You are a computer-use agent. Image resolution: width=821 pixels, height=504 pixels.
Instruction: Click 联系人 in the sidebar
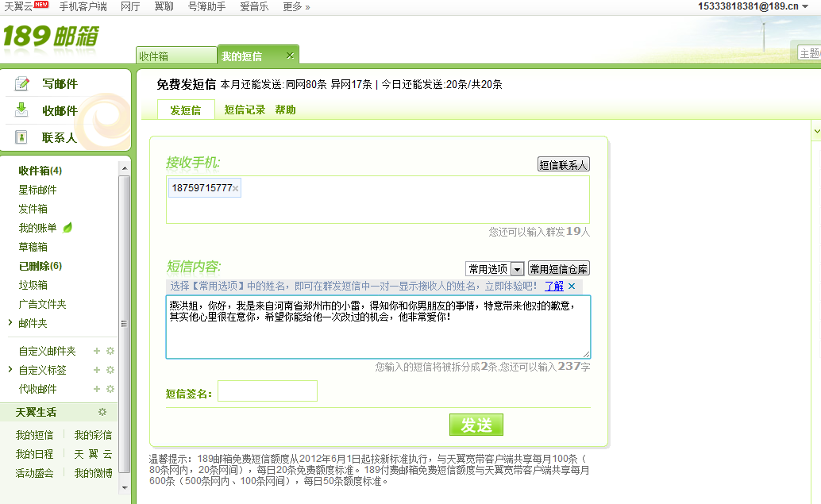point(60,137)
